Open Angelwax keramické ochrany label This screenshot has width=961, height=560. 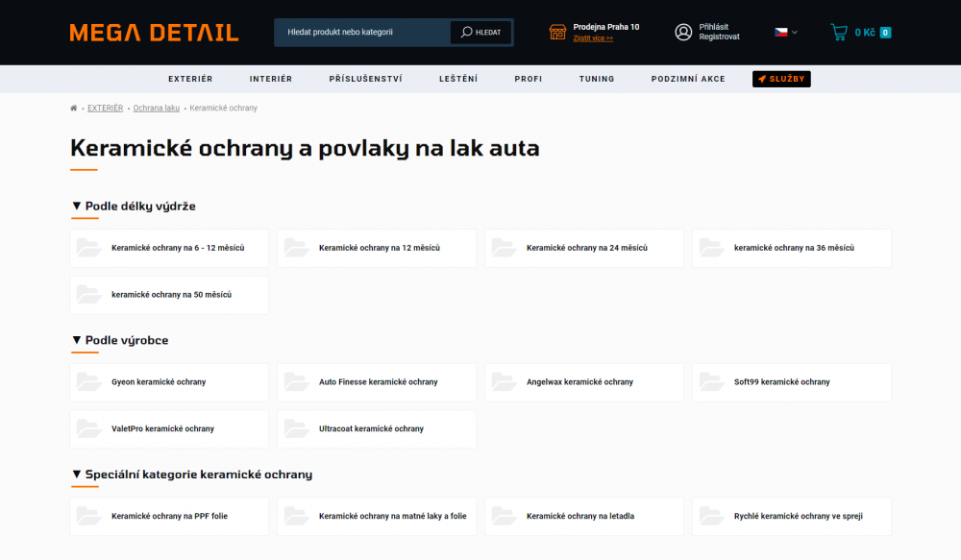(x=579, y=382)
